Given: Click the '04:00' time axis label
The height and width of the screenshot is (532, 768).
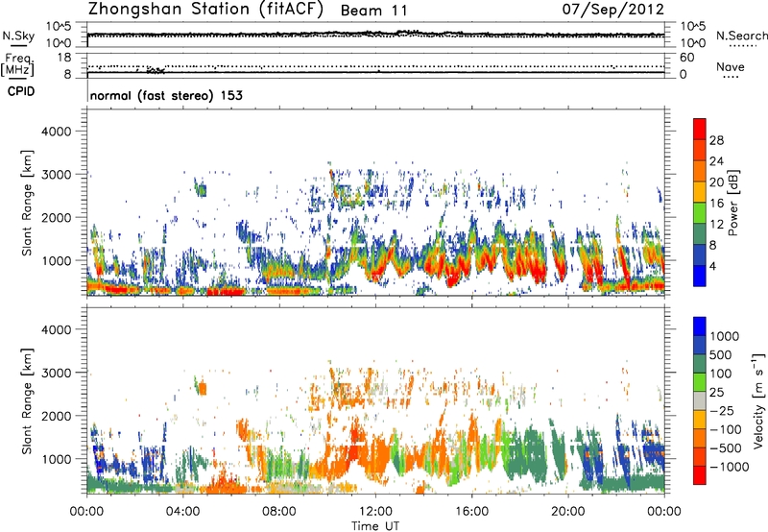Looking at the screenshot, I should [183, 512].
